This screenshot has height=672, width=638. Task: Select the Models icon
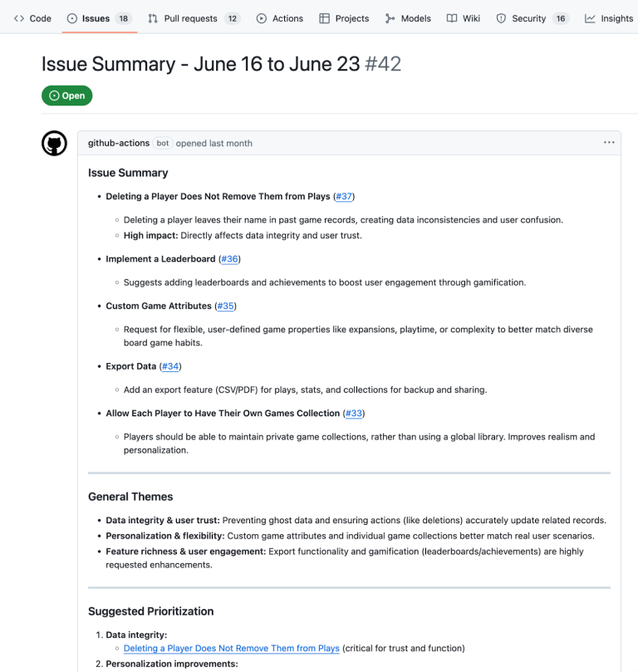(387, 17)
